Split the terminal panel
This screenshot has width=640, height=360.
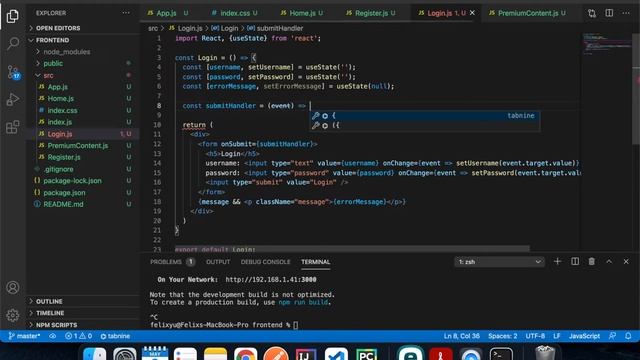click(575, 262)
